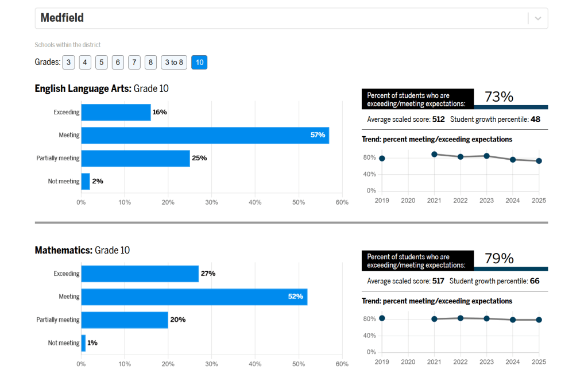
Task: Click the Mathematics Meeting 52% bar
Action: pyautogui.click(x=194, y=297)
